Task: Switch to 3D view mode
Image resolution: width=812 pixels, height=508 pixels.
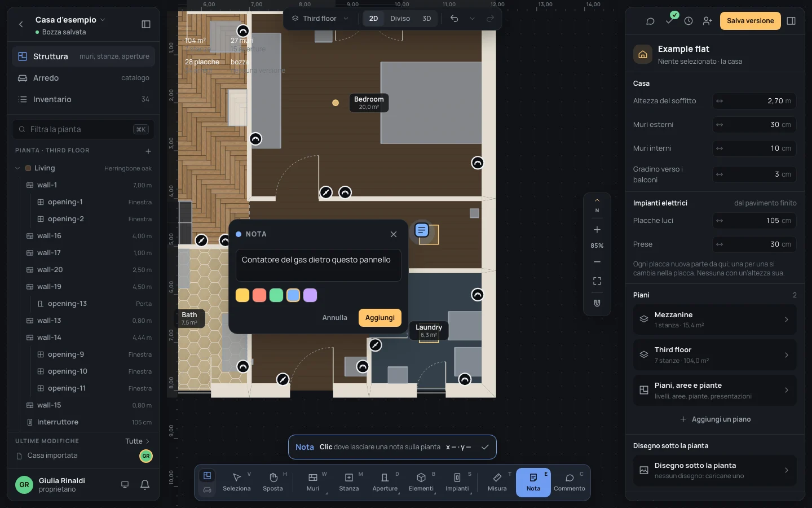Action: (x=427, y=19)
